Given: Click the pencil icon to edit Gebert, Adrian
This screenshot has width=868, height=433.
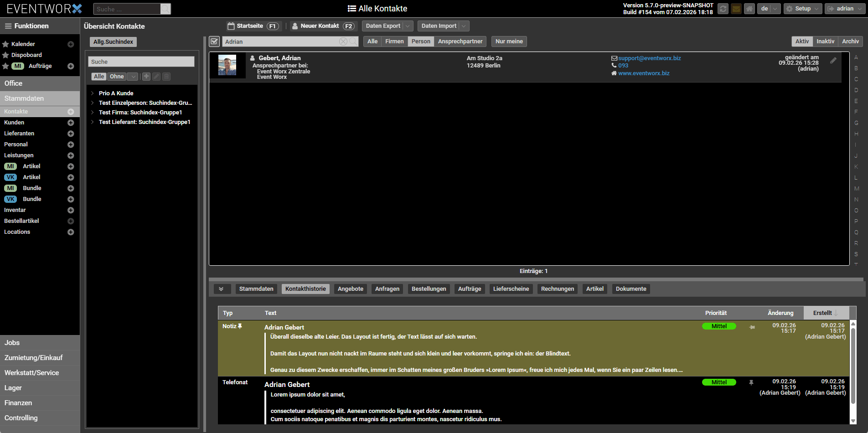Looking at the screenshot, I should click(833, 61).
